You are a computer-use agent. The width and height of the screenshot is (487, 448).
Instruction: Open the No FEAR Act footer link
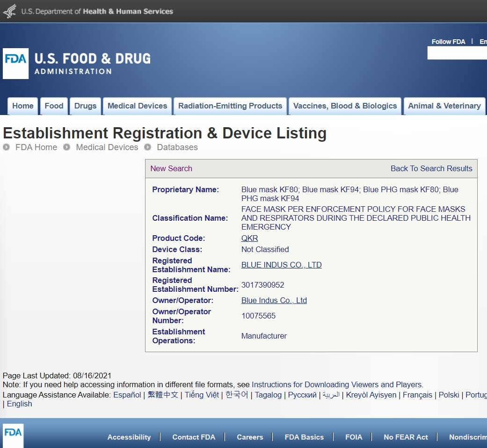pyautogui.click(x=406, y=437)
